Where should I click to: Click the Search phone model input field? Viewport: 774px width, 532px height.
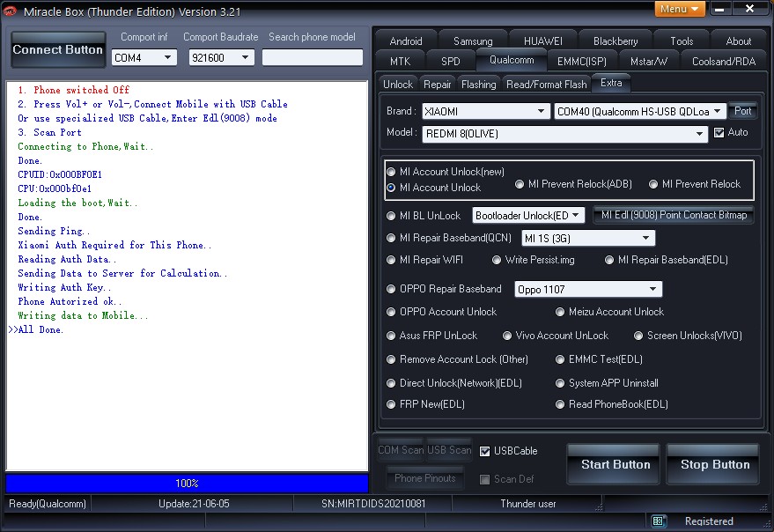pos(313,57)
